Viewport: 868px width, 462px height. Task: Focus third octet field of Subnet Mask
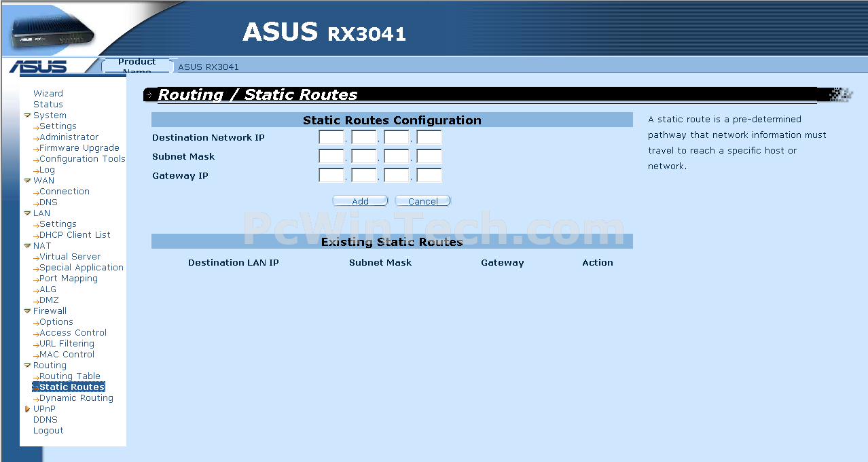tap(397, 156)
